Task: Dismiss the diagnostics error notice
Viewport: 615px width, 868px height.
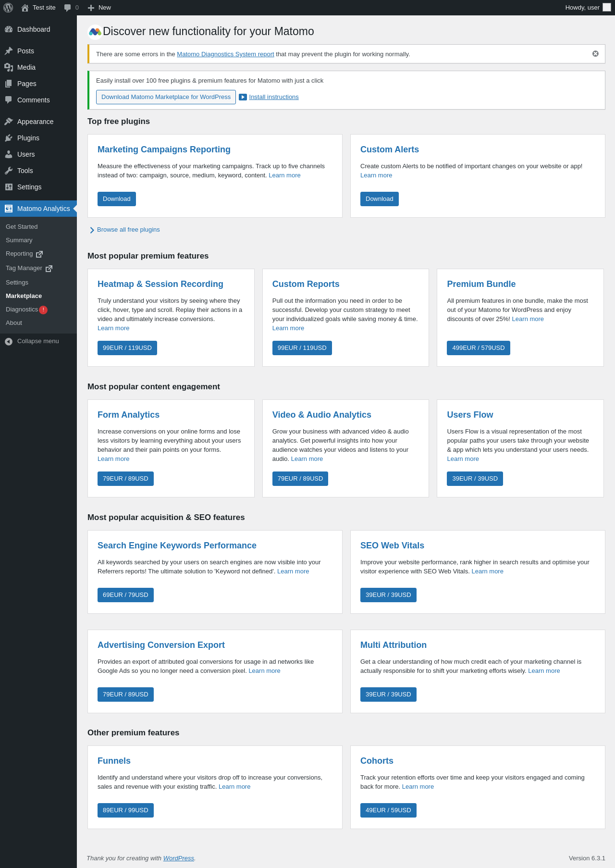Action: click(595, 54)
